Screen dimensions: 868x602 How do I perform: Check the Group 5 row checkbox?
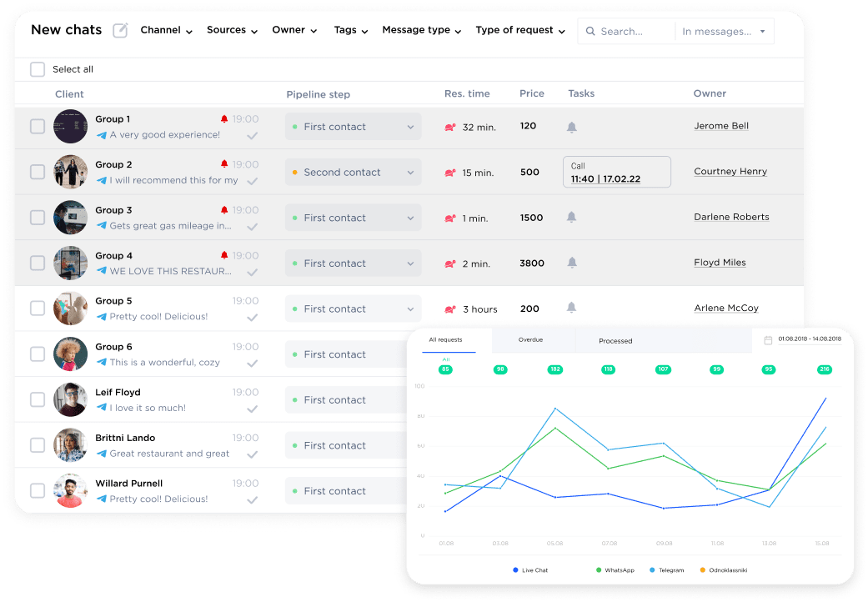click(38, 309)
